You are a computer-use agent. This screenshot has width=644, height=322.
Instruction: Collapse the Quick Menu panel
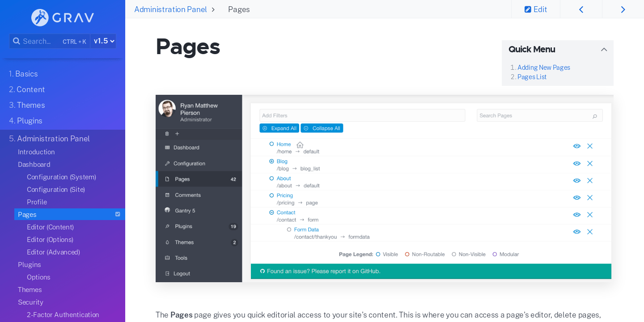(x=604, y=49)
